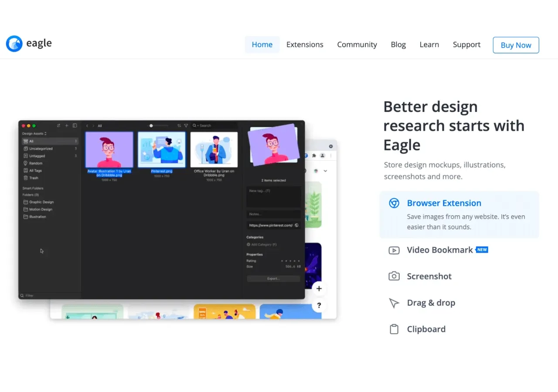
Task: Click the selected items preview image
Action: [x=273, y=144]
